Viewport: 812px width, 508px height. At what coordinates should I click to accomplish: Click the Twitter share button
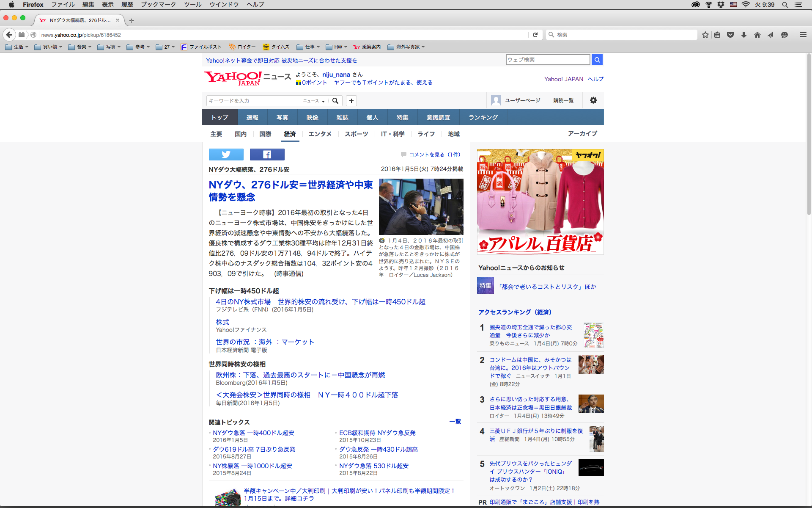[226, 155]
